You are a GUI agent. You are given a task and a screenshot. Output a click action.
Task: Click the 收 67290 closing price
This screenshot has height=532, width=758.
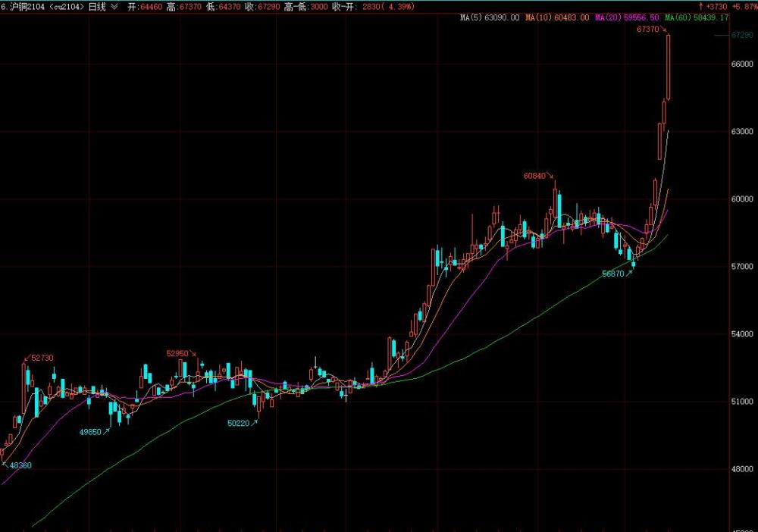(x=262, y=7)
